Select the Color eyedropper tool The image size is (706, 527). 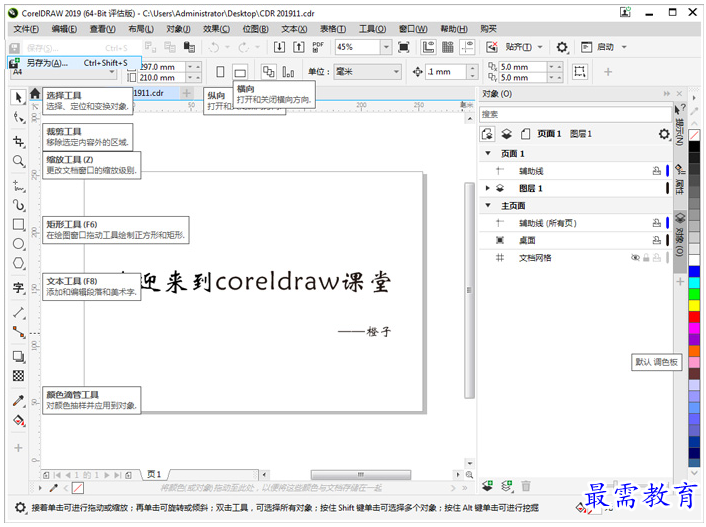(x=18, y=400)
